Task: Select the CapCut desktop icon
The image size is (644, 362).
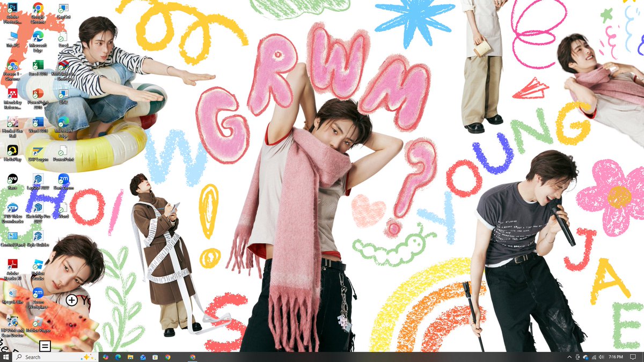Action: (63, 12)
